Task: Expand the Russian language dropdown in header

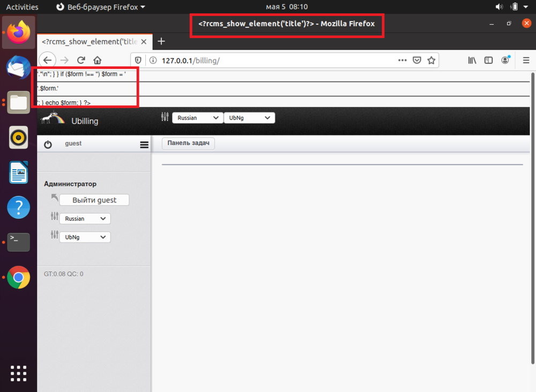Action: coord(197,118)
